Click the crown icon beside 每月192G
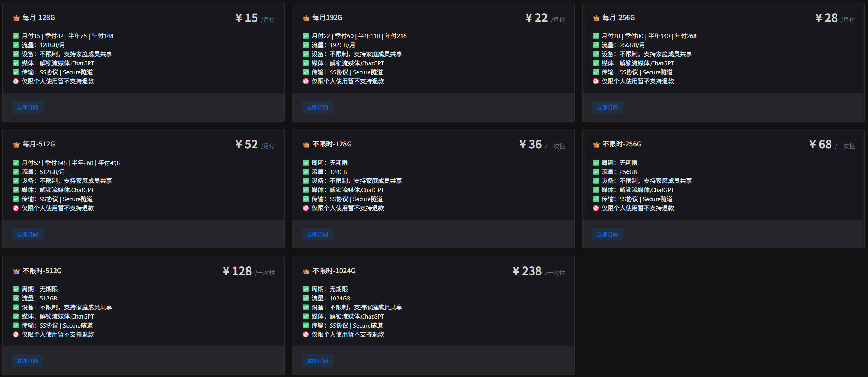 point(306,18)
